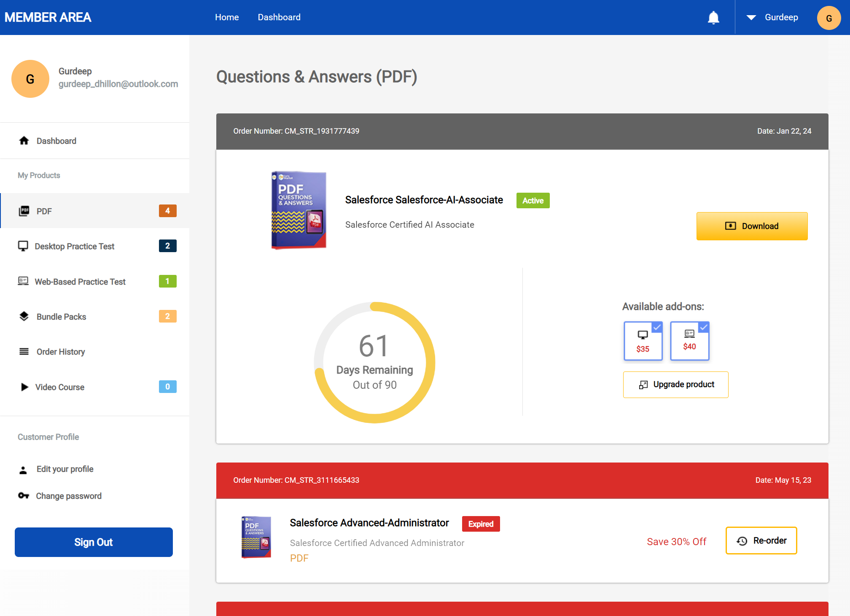Click the orange G avatar in header
The image size is (850, 616).
tap(828, 18)
